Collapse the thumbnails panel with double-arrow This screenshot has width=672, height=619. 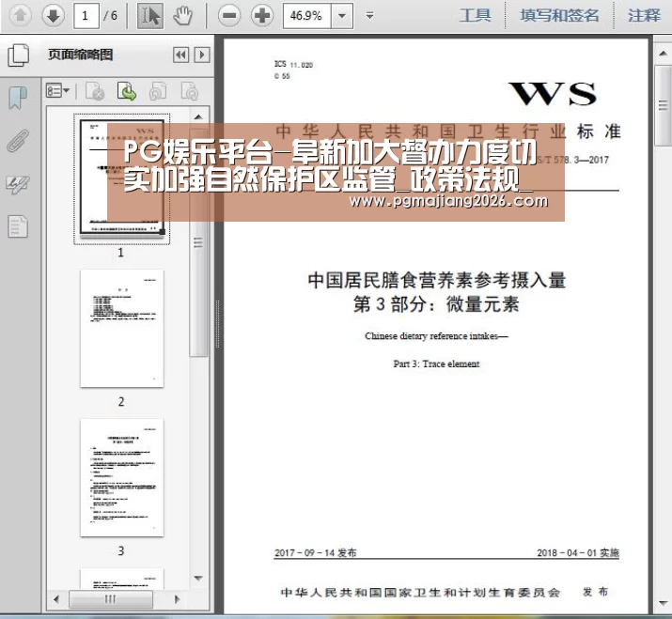point(180,54)
